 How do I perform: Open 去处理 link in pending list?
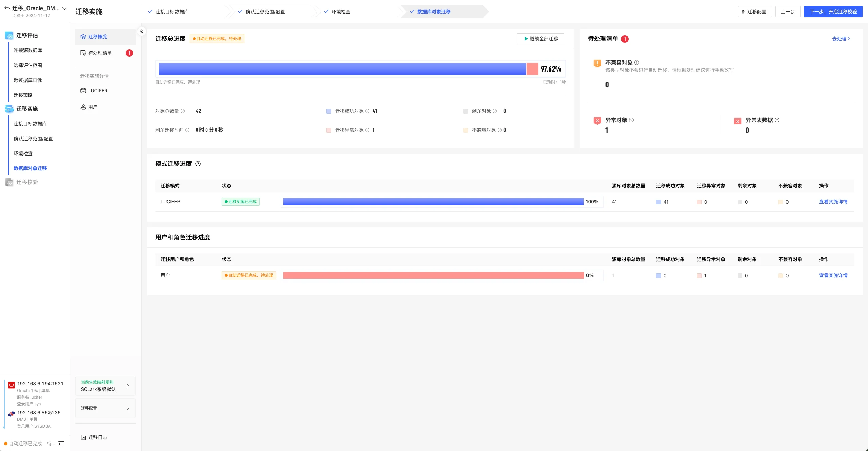click(840, 39)
